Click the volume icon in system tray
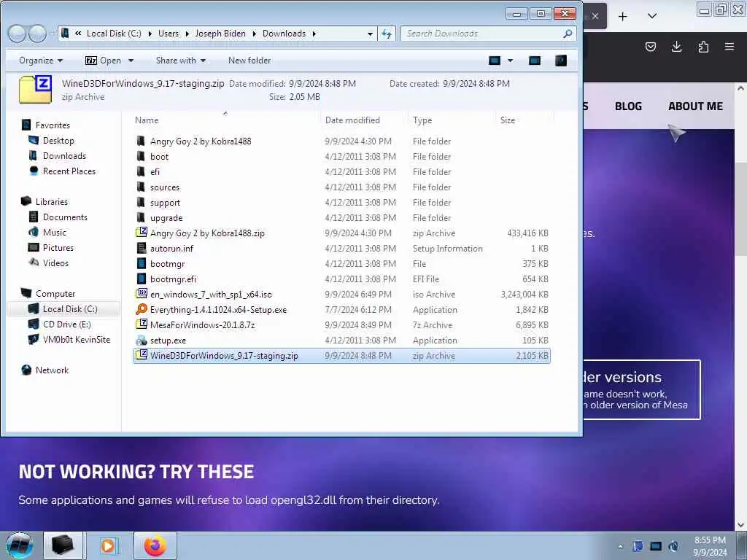This screenshot has width=747, height=560. [673, 546]
